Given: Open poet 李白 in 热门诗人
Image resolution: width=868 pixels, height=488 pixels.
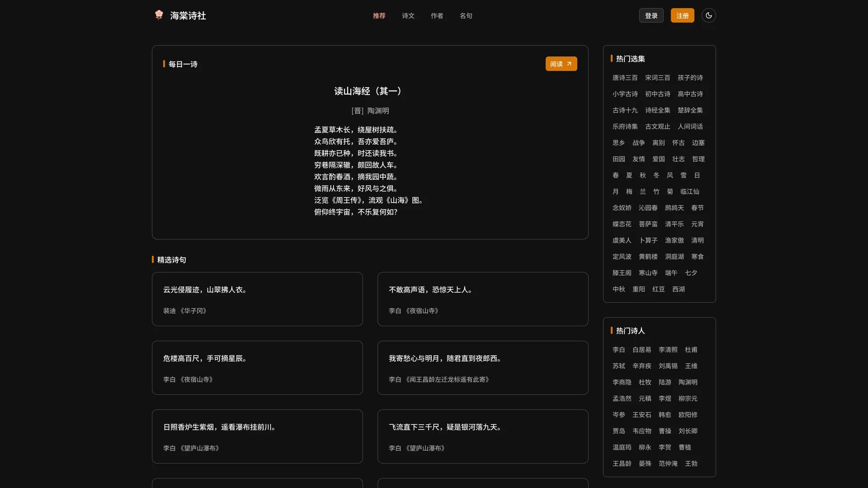Looking at the screenshot, I should [x=618, y=349].
